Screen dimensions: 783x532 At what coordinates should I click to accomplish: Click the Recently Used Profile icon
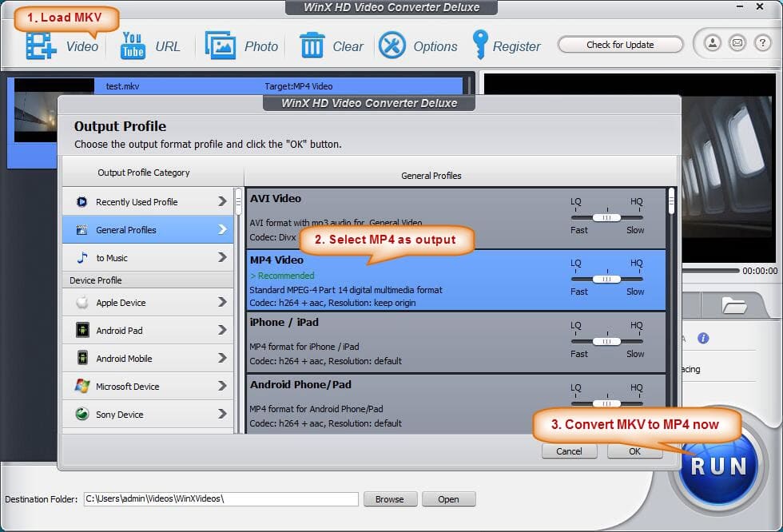point(81,201)
